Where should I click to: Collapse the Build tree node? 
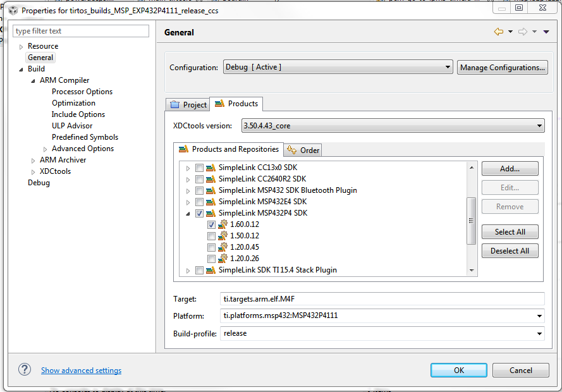pyautogui.click(x=21, y=70)
